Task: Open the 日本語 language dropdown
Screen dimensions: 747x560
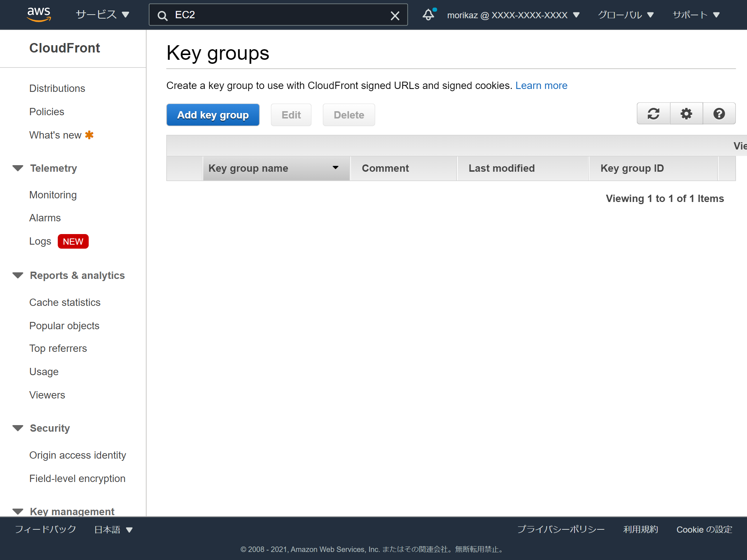Action: (x=113, y=529)
